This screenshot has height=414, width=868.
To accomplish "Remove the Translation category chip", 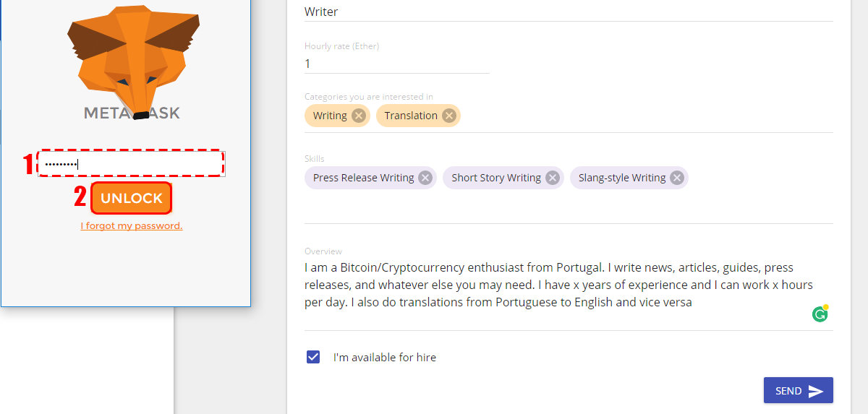I will [449, 116].
